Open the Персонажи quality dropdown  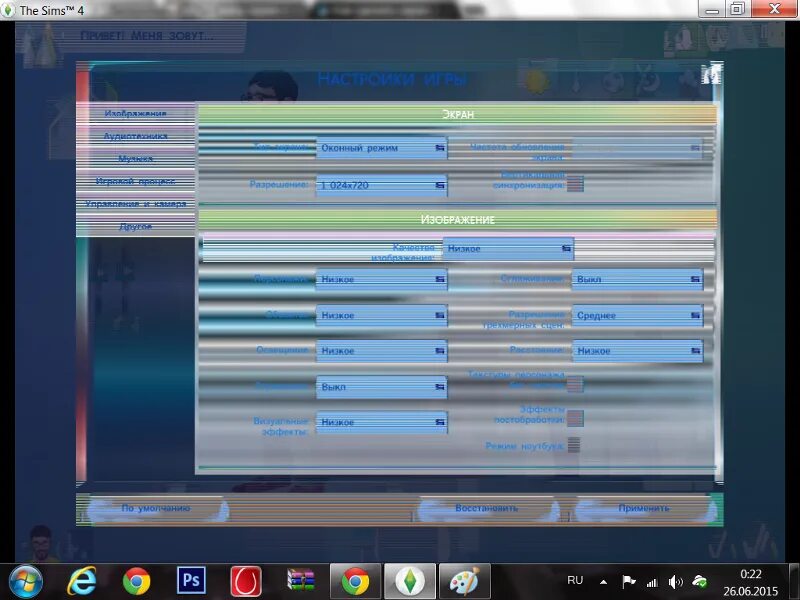tap(381, 280)
